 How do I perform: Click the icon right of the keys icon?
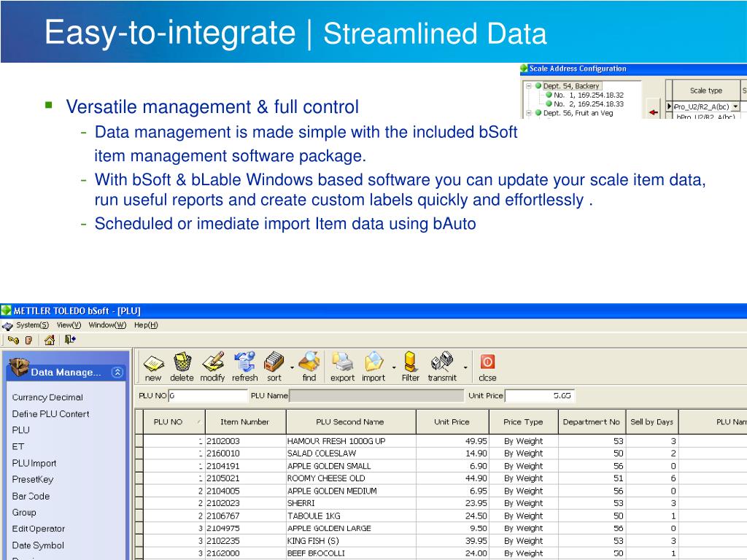pos(28,340)
